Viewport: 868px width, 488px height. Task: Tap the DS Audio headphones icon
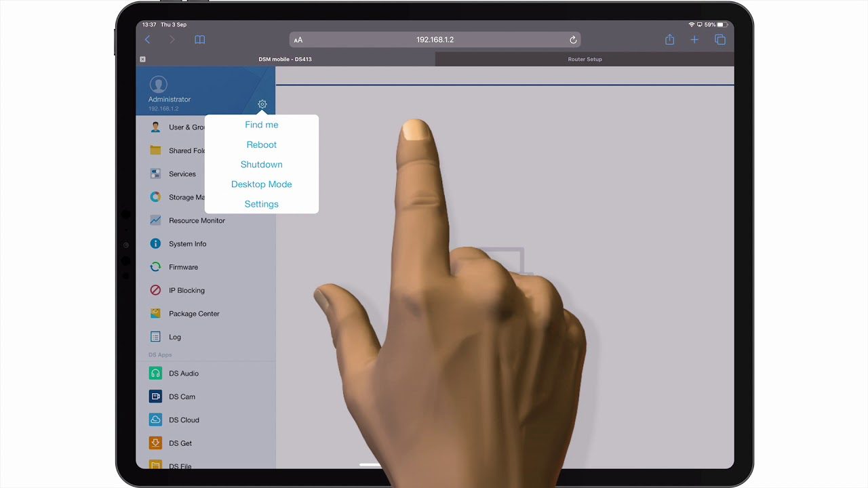pyautogui.click(x=156, y=373)
